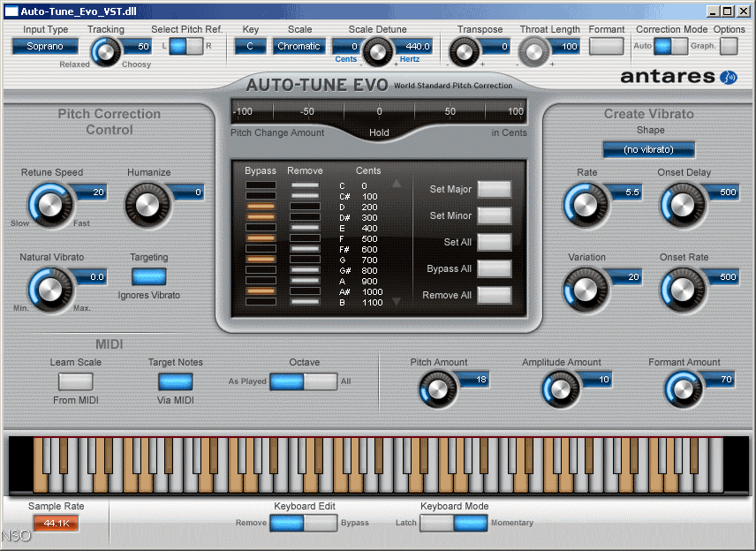This screenshot has width=756, height=551.
Task: Click the vibrato Rate value 5.5
Action: point(627,192)
